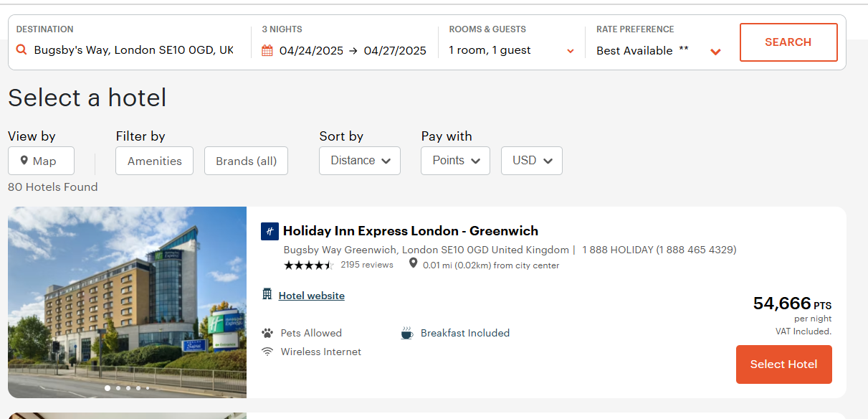Expand the Rooms & Guests dropdown
The height and width of the screenshot is (419, 868).
coord(571,51)
